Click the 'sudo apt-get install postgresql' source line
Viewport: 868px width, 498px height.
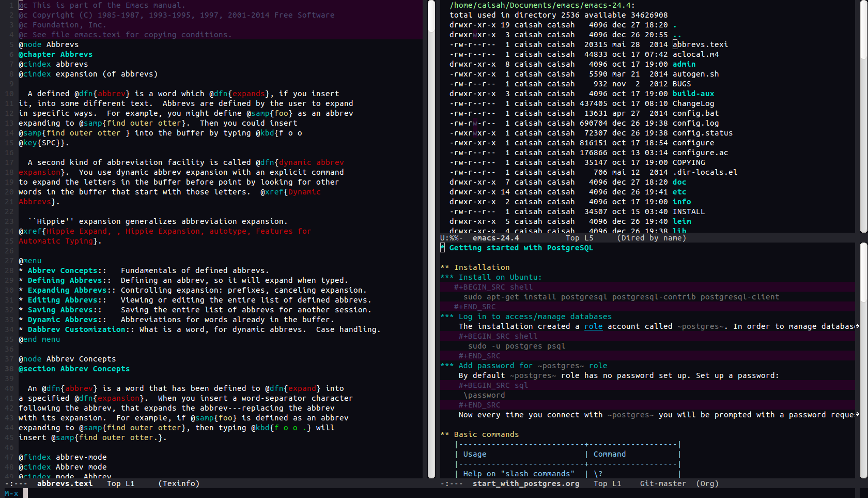point(621,297)
